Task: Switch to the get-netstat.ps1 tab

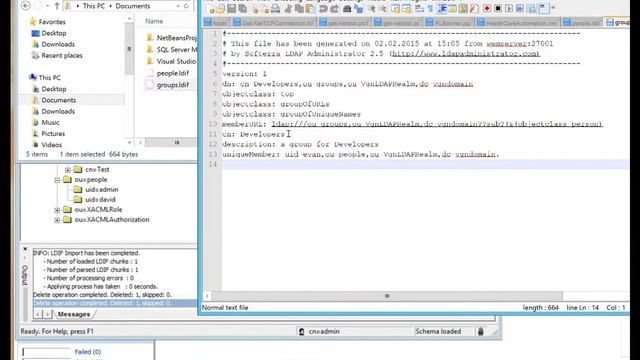Action: 344,22
